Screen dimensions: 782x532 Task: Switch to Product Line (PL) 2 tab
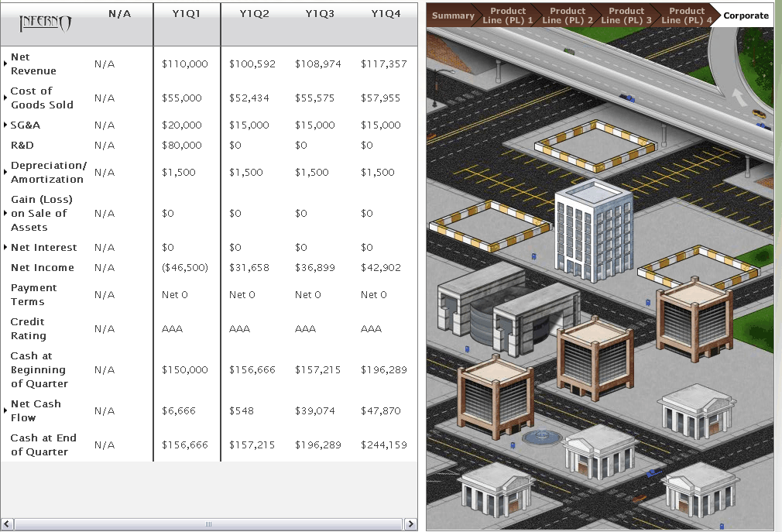pyautogui.click(x=567, y=15)
